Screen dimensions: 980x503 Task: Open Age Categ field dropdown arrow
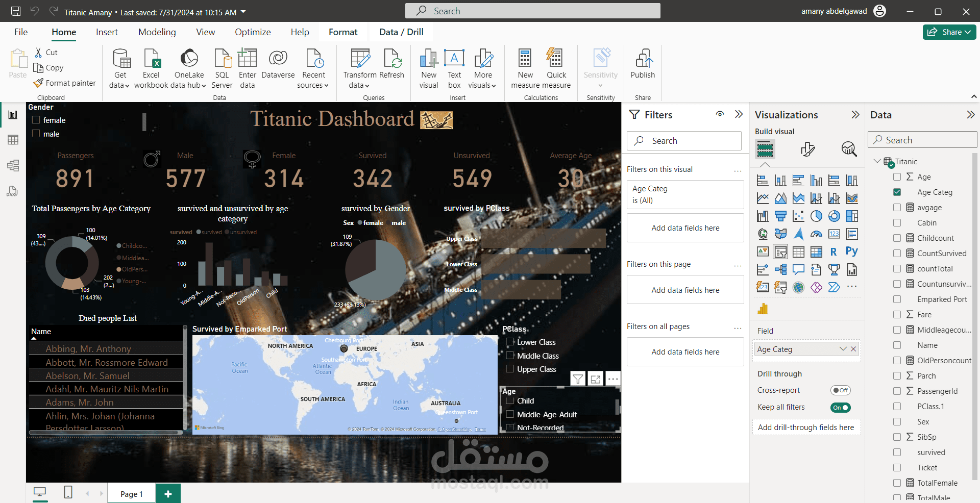point(843,349)
